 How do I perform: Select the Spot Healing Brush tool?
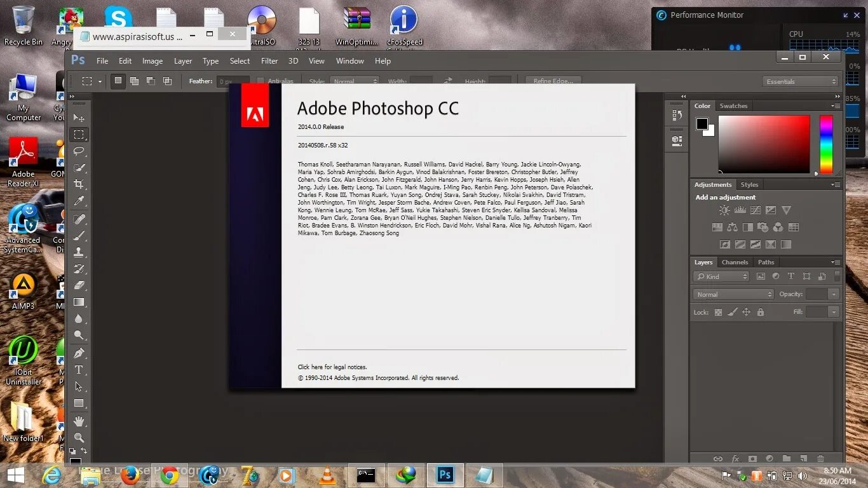click(79, 219)
